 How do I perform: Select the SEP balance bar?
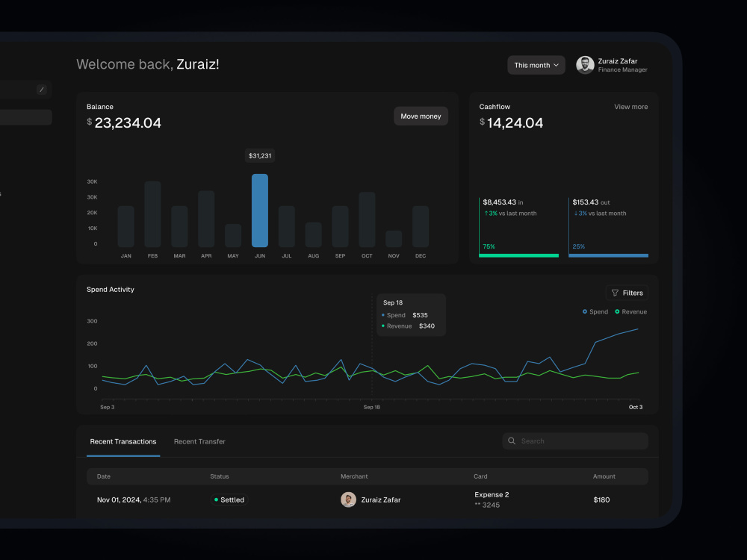click(x=340, y=227)
